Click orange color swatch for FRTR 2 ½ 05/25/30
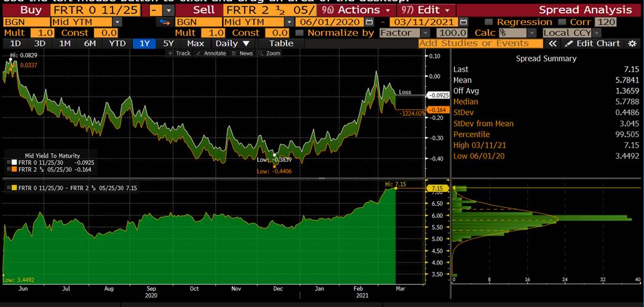Image resolution: width=644 pixels, height=307 pixels. point(15,169)
